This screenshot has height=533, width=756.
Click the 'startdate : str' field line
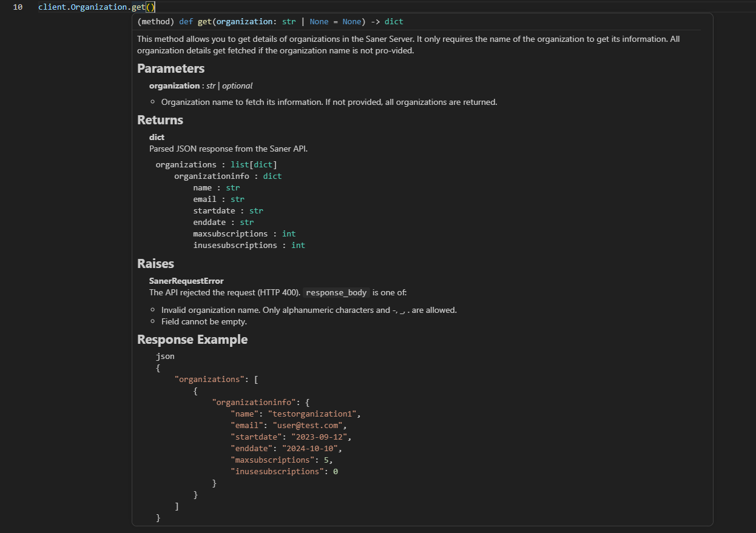(228, 210)
